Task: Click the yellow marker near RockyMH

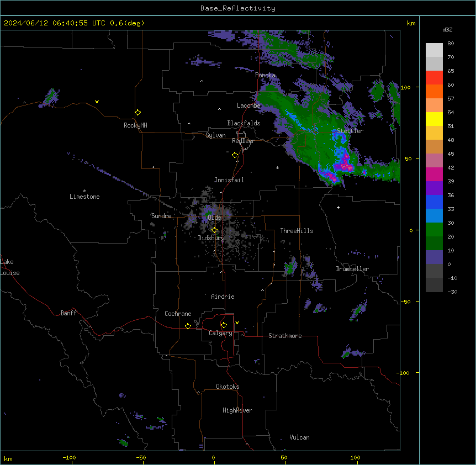Action: pyautogui.click(x=137, y=112)
